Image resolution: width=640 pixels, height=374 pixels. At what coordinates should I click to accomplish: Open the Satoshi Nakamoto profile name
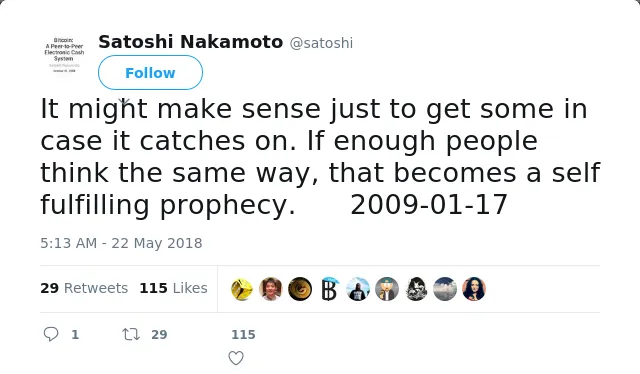(x=191, y=42)
